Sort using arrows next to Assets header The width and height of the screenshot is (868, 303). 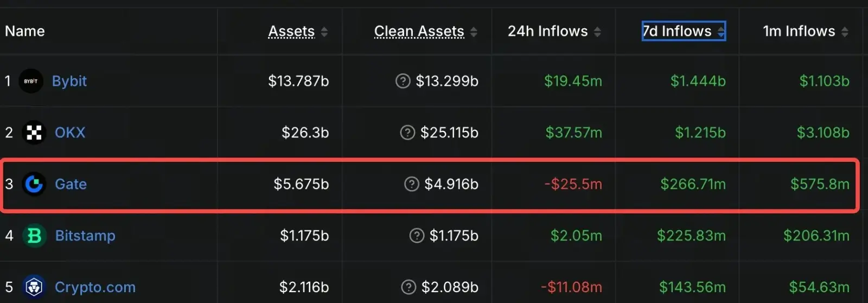pyautogui.click(x=324, y=32)
